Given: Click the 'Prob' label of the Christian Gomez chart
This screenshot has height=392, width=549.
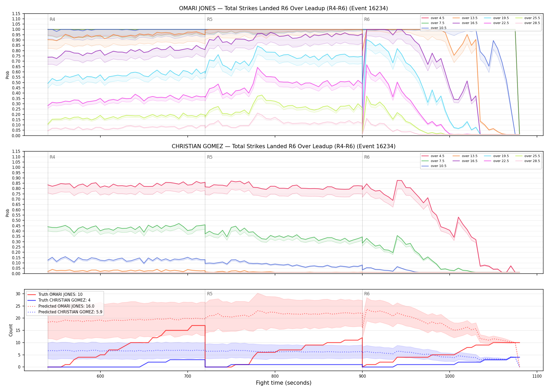Looking at the screenshot, I should (8, 213).
